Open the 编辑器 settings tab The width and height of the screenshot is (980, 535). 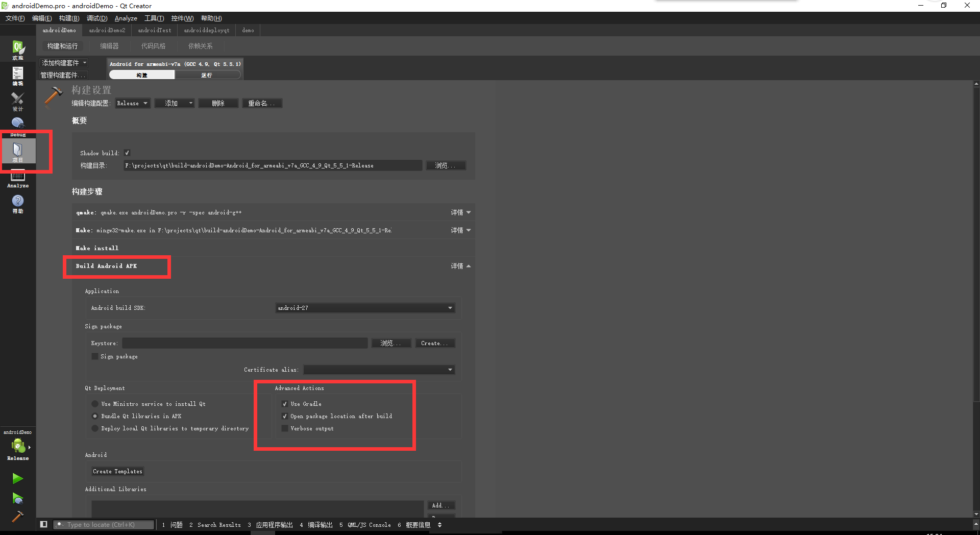pos(109,46)
